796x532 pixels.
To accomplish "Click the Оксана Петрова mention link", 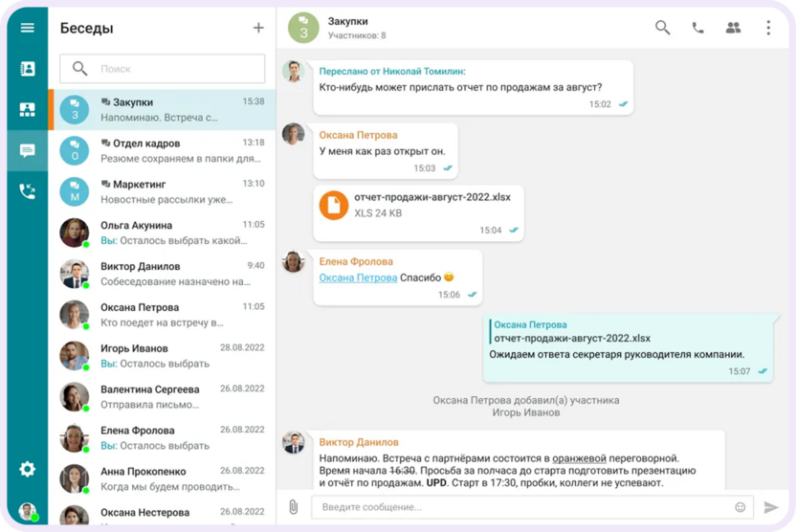I will tap(358, 277).
